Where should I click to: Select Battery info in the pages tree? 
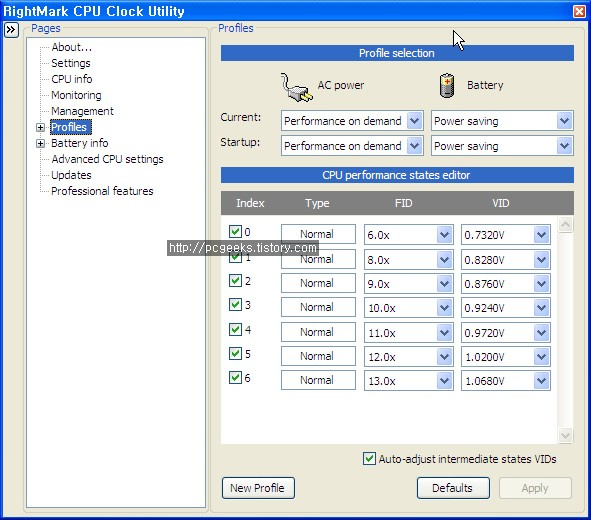pyautogui.click(x=80, y=143)
